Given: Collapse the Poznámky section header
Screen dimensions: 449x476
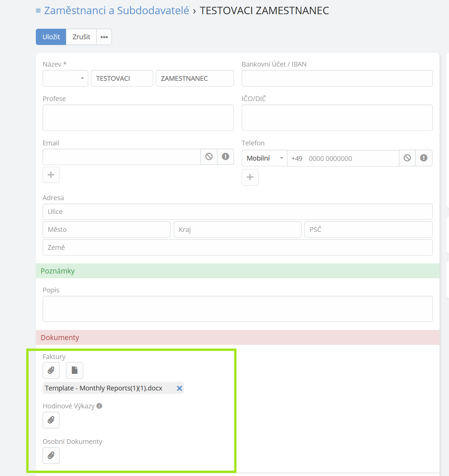Looking at the screenshot, I should pyautogui.click(x=57, y=271).
